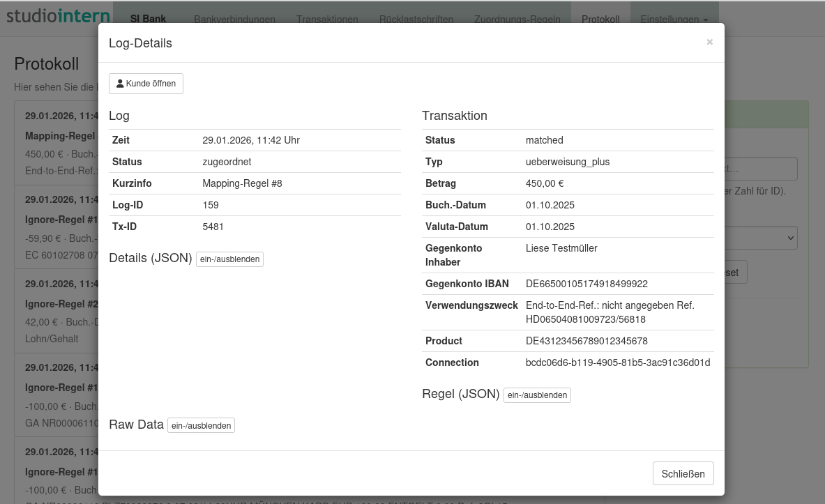Navigate to Zuordnungs-Regeln

[x=517, y=20]
